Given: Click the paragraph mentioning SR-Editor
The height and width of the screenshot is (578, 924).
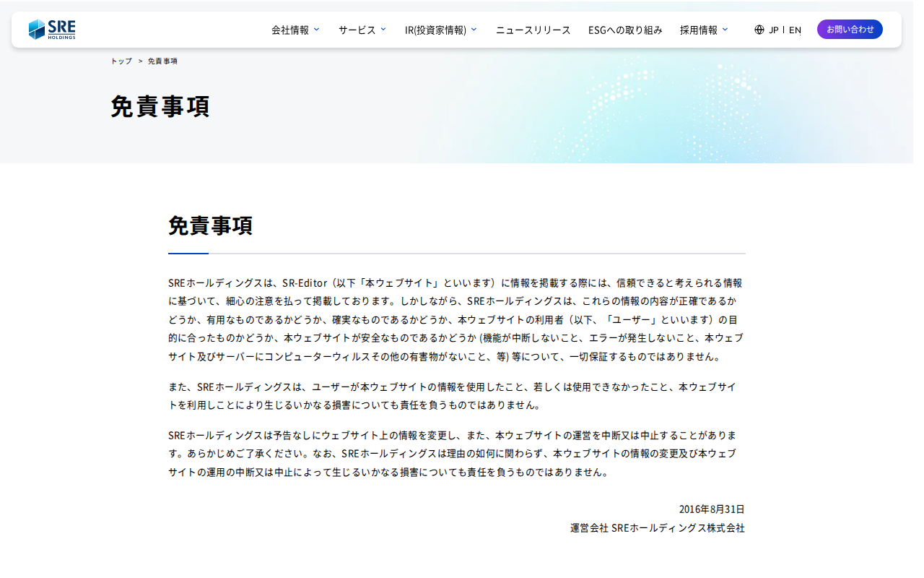Looking at the screenshot, I should click(x=456, y=319).
